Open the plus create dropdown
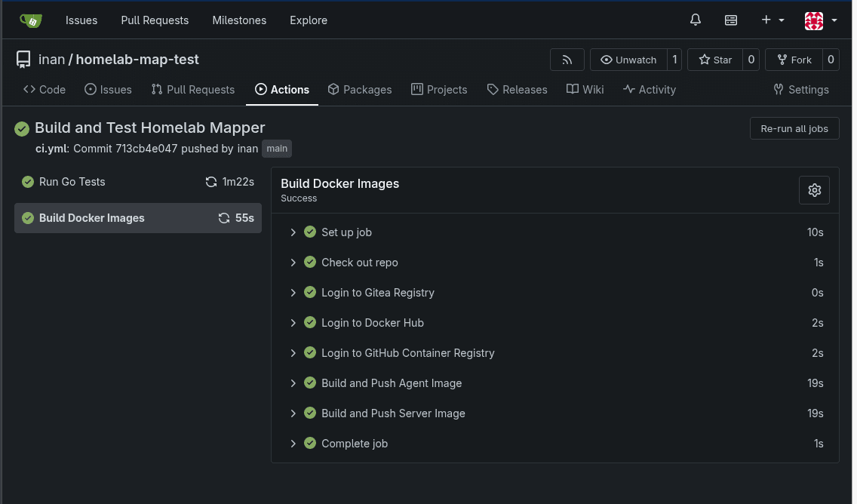Image resolution: width=857 pixels, height=504 pixels. [772, 20]
